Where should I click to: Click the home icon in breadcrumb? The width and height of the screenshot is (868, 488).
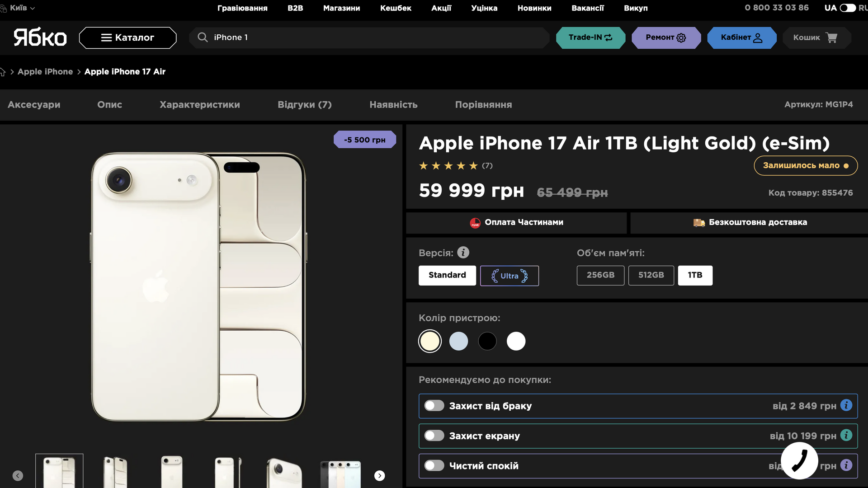click(x=3, y=72)
